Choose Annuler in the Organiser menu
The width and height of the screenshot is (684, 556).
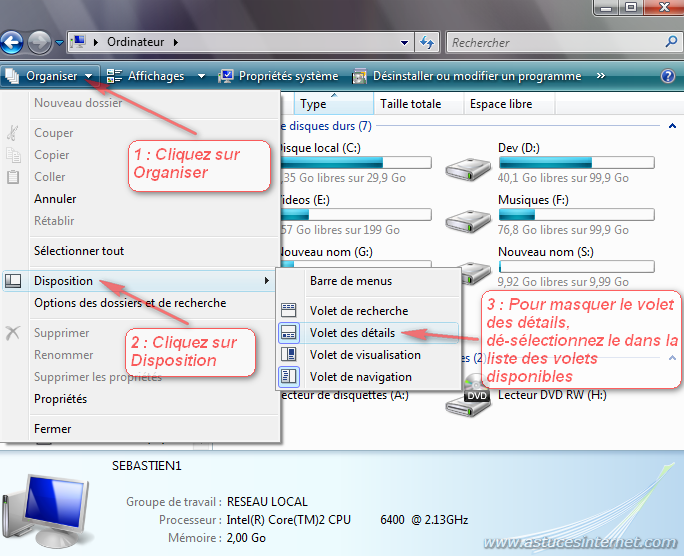click(x=55, y=199)
